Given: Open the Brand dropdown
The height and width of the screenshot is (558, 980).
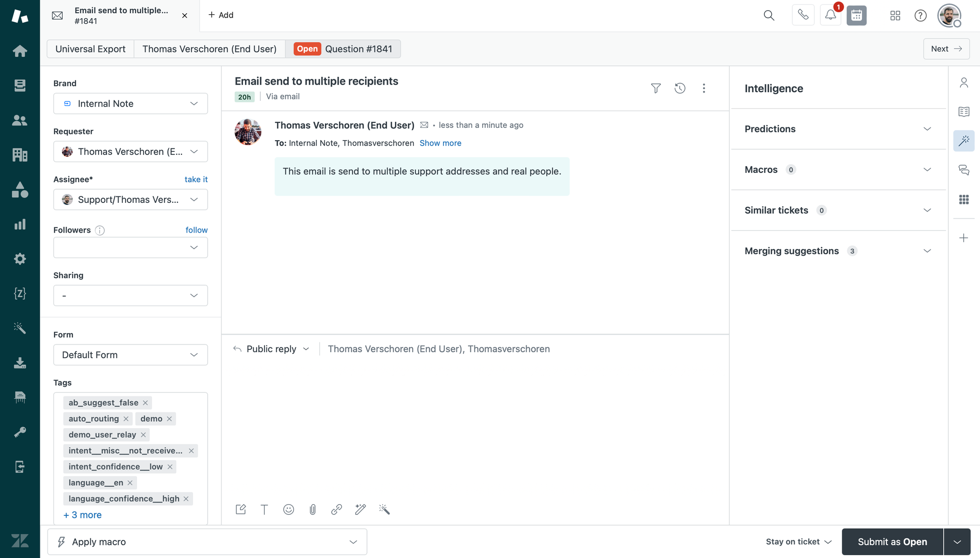Looking at the screenshot, I should (130, 103).
